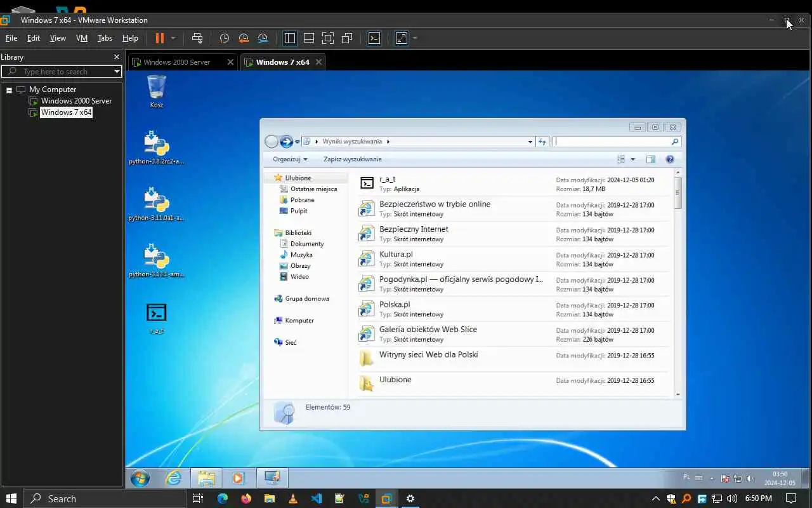Enter VMware full screen mode
Image resolution: width=812 pixels, height=508 pixels.
tap(328, 38)
